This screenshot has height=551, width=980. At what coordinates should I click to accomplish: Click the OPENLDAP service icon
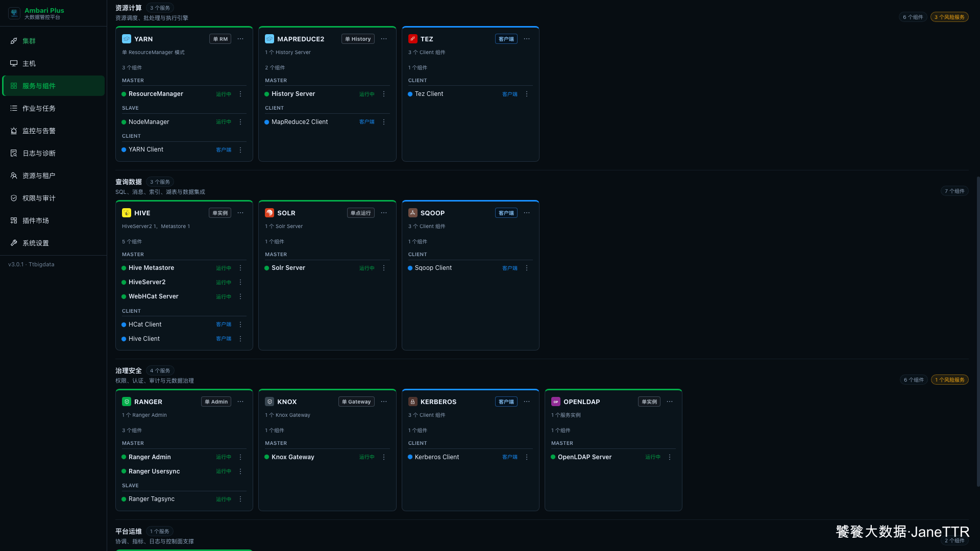pyautogui.click(x=556, y=402)
